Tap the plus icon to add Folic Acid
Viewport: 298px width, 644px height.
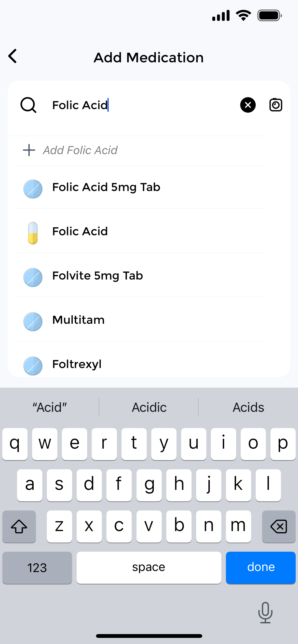tap(29, 150)
